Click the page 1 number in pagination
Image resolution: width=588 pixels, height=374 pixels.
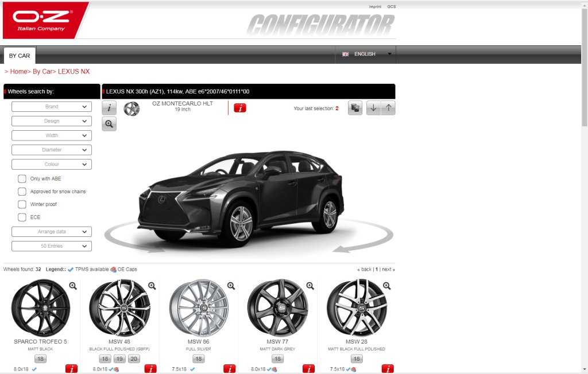(377, 270)
